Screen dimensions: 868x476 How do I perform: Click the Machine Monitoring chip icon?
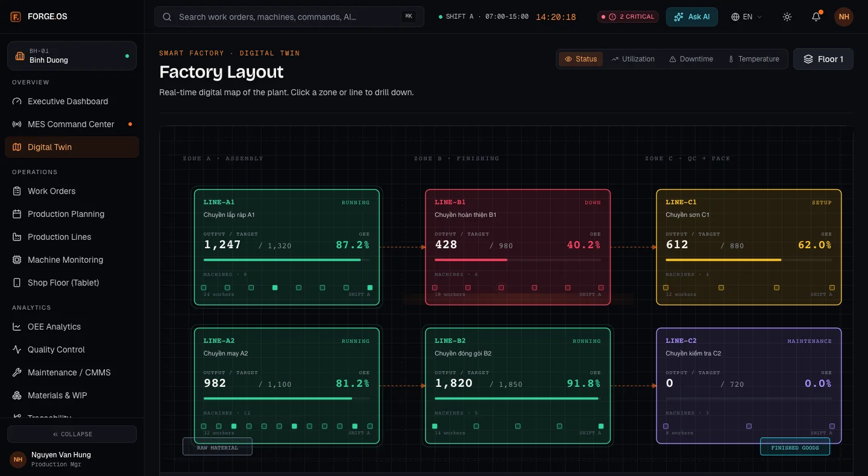point(17,260)
